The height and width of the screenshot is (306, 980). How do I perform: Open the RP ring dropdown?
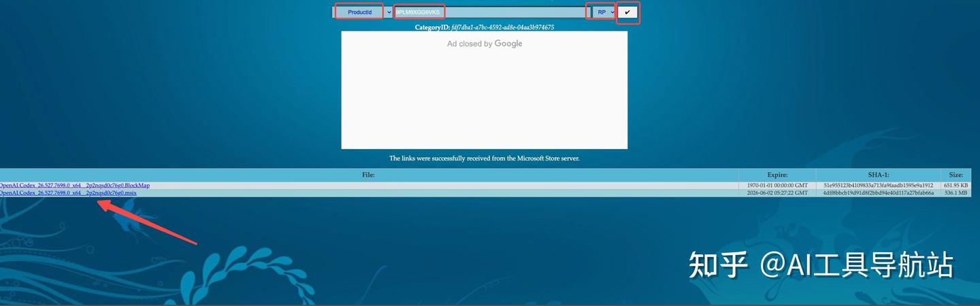[x=603, y=12]
